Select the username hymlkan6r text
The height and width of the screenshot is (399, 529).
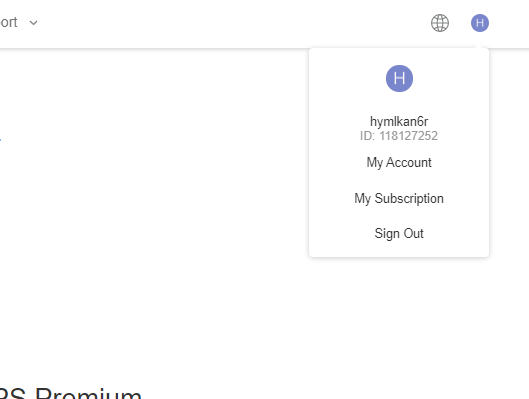pyautogui.click(x=399, y=121)
